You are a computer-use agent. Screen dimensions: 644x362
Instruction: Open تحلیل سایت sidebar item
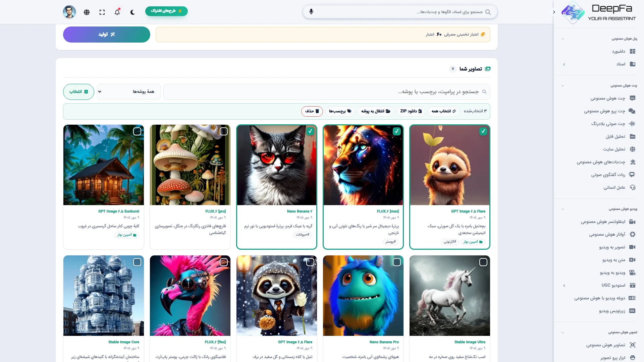[x=619, y=149]
